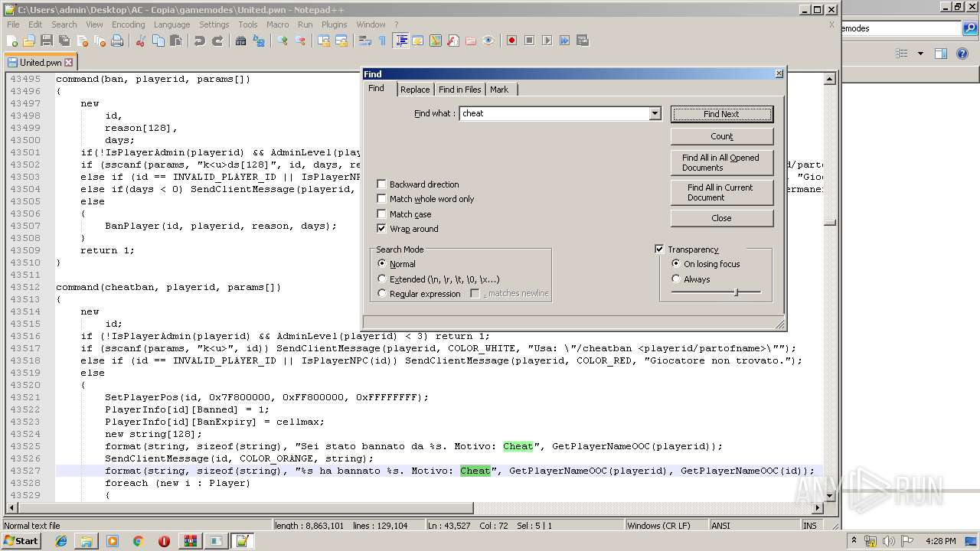This screenshot has width=980, height=551.
Task: Run macro multiple times icon
Action: coord(565,41)
